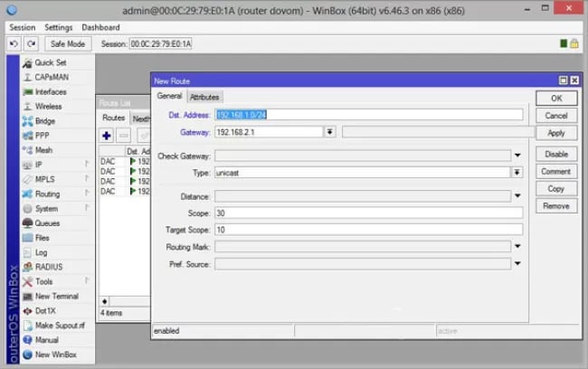Click Cancel in New Route
Screen dimensions: 588x369
tap(556, 116)
